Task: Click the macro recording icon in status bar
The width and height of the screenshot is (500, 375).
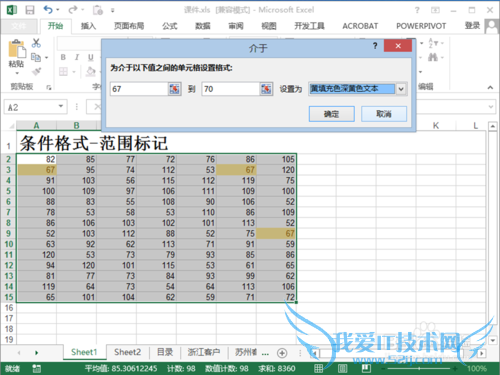Action: coord(36,368)
